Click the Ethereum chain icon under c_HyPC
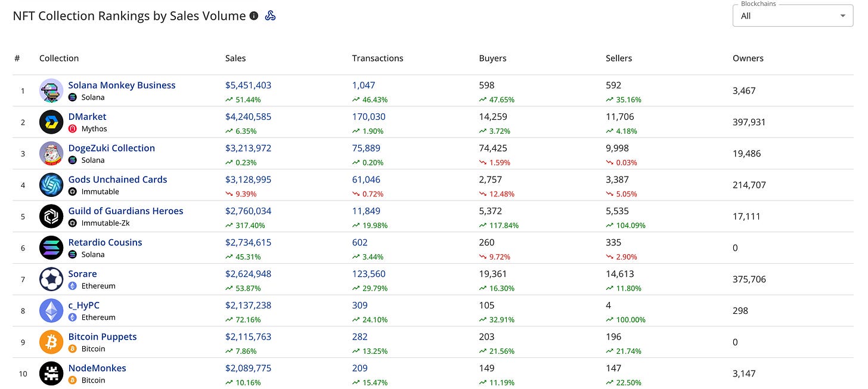This screenshot has height=389, width=868. point(73,317)
